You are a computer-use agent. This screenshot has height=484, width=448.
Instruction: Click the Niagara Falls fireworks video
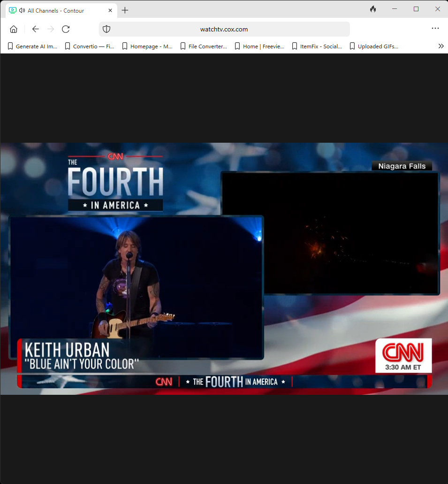[x=330, y=233]
